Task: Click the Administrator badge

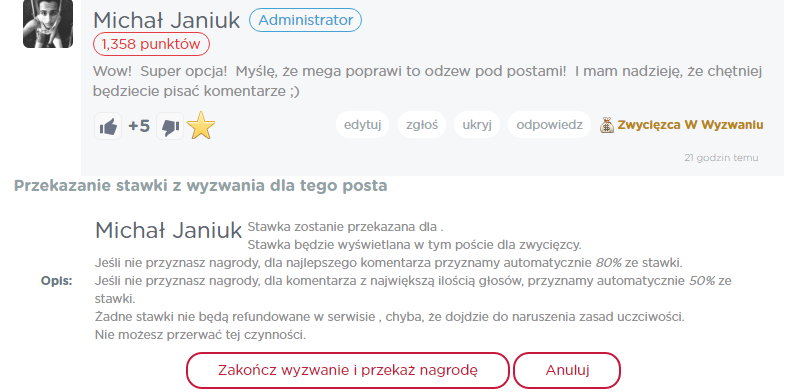Action: 306,20
